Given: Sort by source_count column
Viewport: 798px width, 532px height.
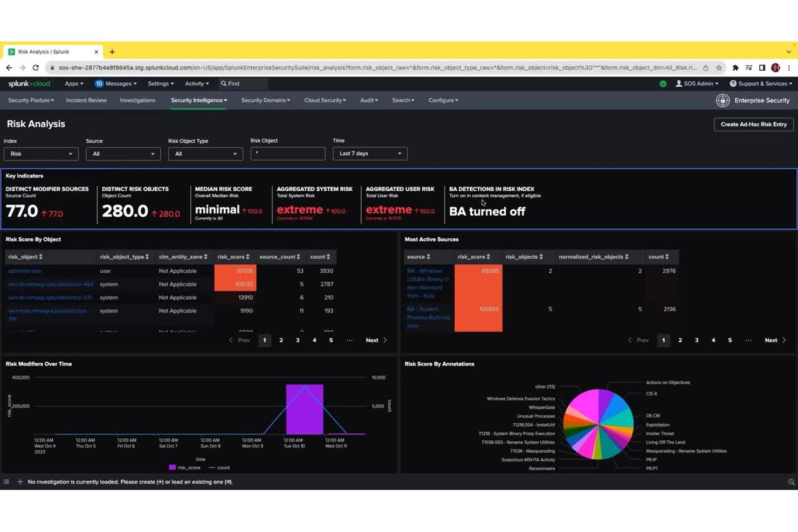Looking at the screenshot, I should (x=279, y=257).
